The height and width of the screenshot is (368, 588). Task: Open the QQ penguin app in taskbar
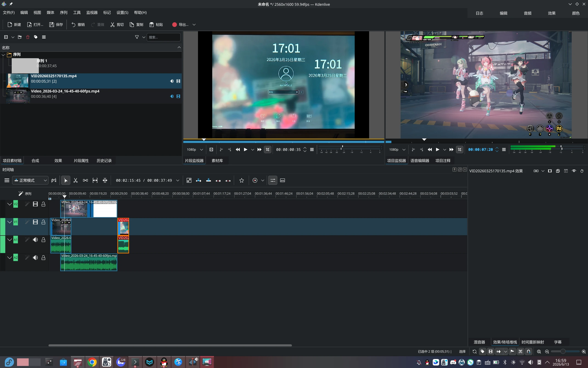[164, 362]
